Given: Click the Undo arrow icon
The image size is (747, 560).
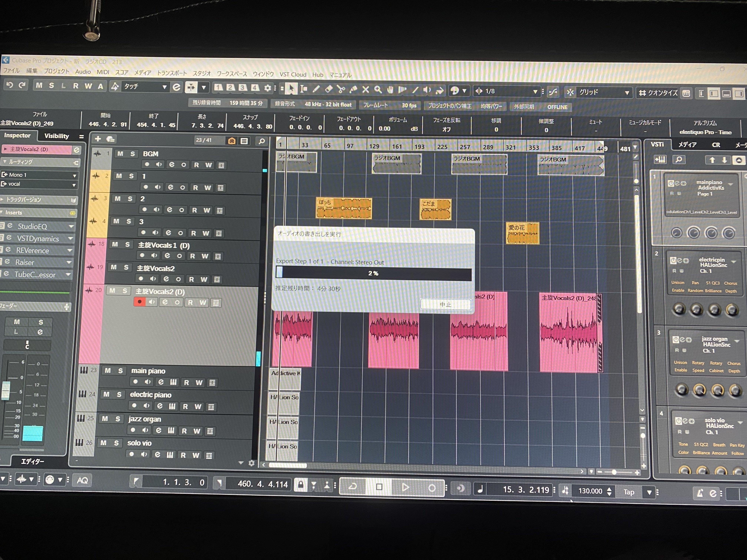Looking at the screenshot, I should point(9,85).
